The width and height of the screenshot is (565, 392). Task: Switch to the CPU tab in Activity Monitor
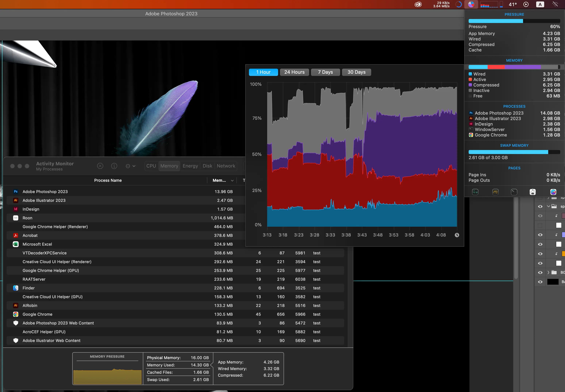[151, 166]
